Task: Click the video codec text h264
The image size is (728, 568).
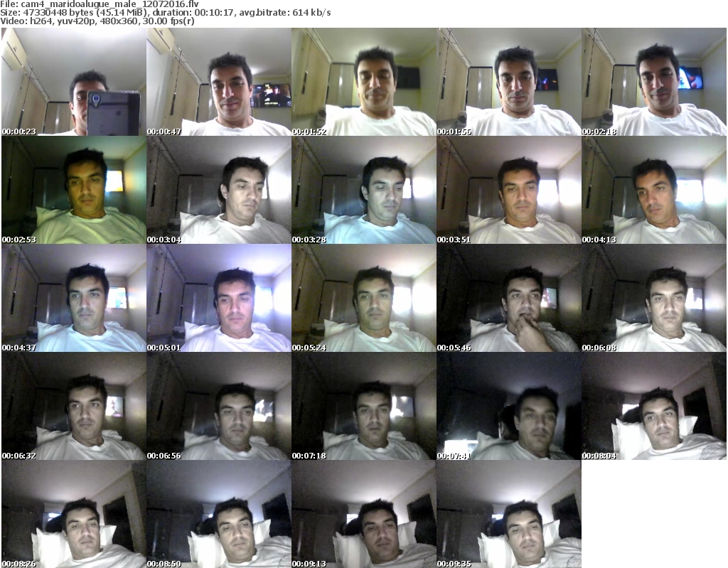Action: pyautogui.click(x=41, y=21)
